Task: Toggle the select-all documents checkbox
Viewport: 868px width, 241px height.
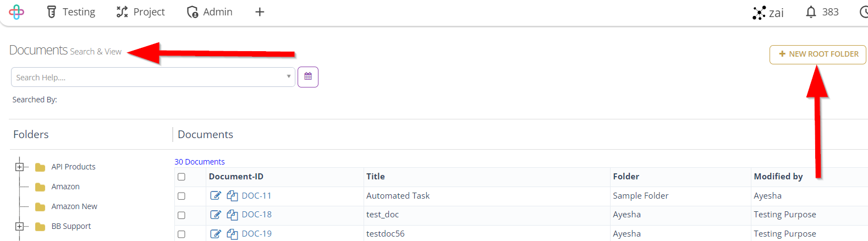Action: [x=182, y=177]
